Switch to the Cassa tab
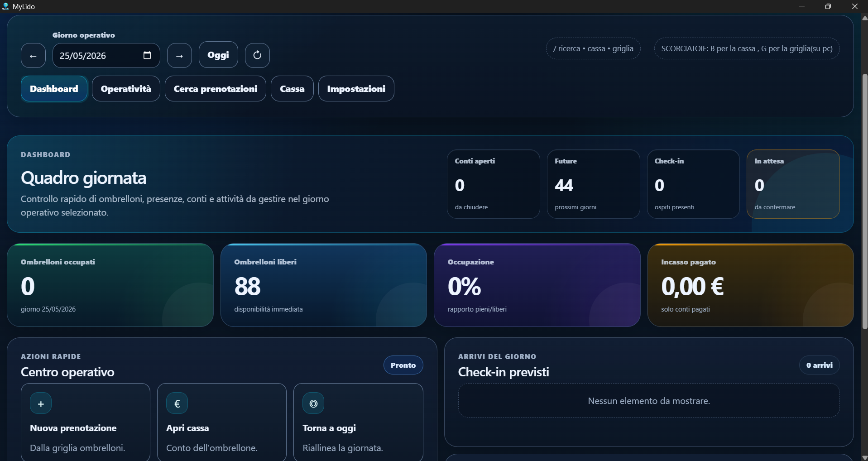Viewport: 868px width, 461px height. (292, 89)
